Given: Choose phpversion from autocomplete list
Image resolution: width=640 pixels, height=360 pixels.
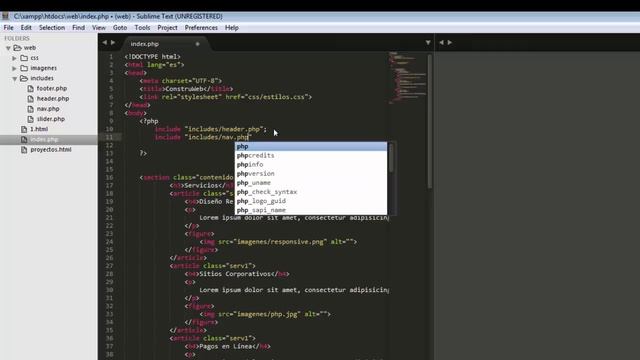Looking at the screenshot, I should pyautogui.click(x=311, y=173).
